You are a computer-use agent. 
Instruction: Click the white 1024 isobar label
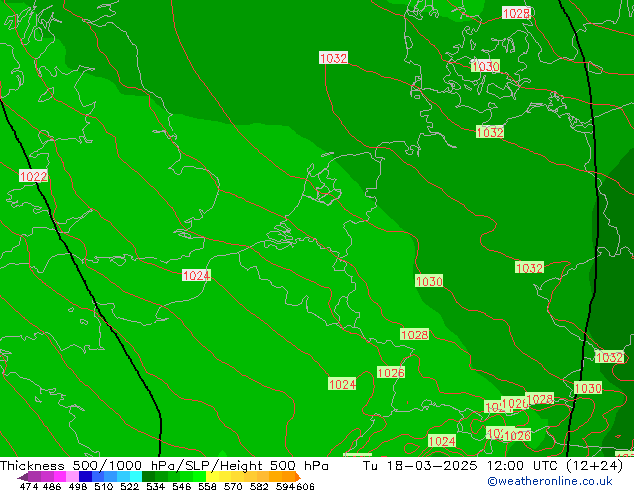196,275
